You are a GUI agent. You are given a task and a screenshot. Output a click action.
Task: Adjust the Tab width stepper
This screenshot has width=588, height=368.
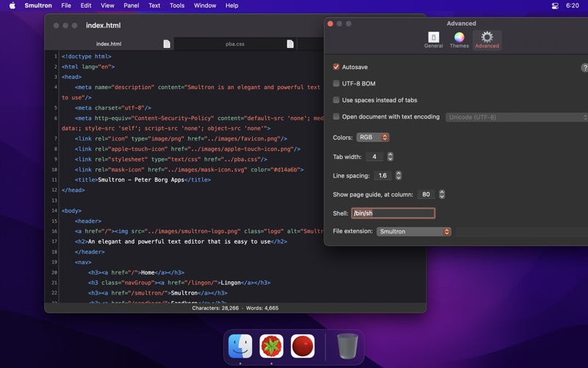[390, 157]
